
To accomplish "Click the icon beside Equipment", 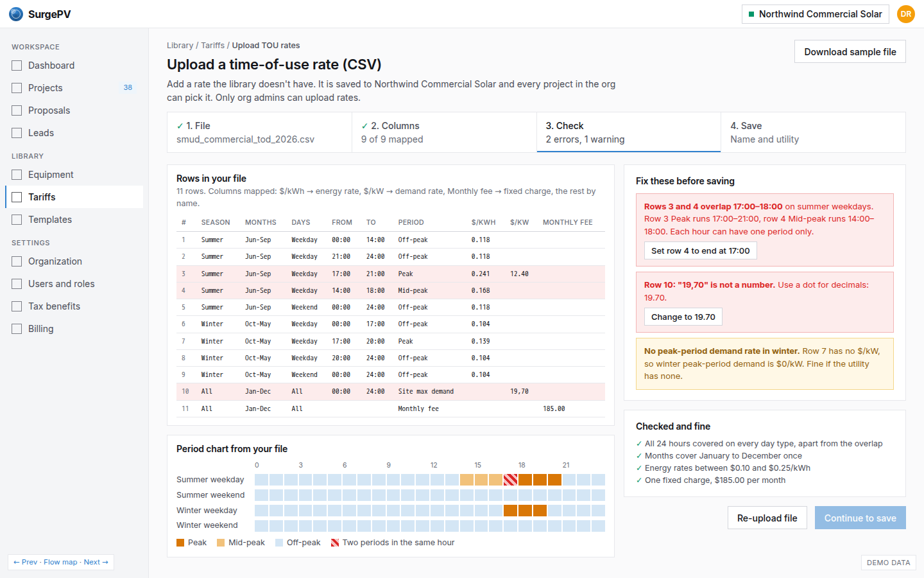I will click(17, 175).
